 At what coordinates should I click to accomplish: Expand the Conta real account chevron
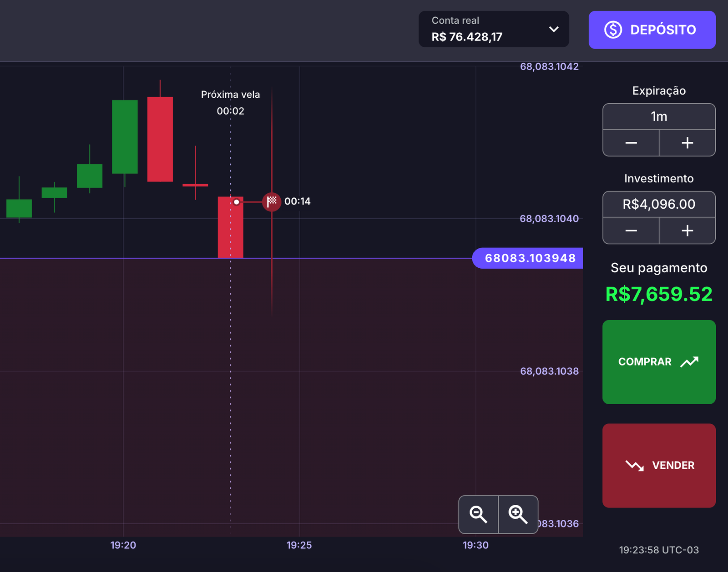[x=554, y=30]
